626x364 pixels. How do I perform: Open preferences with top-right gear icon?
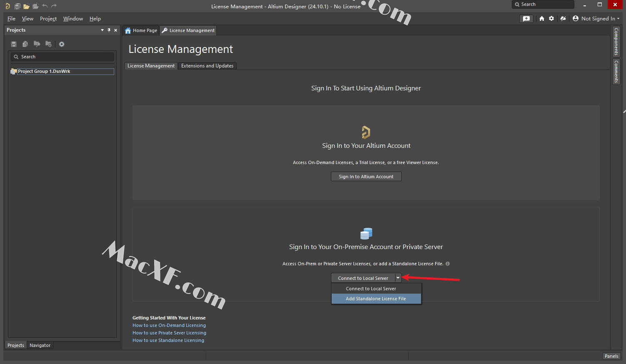pos(551,18)
